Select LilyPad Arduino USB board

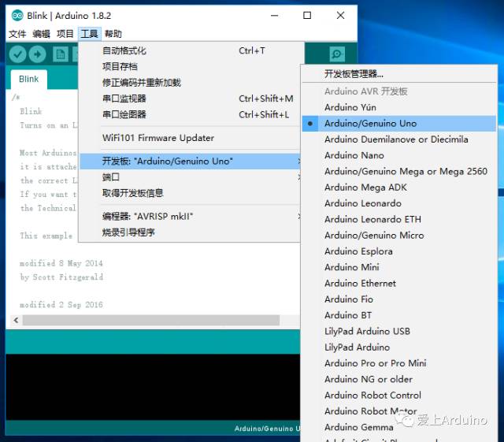[x=399, y=332]
